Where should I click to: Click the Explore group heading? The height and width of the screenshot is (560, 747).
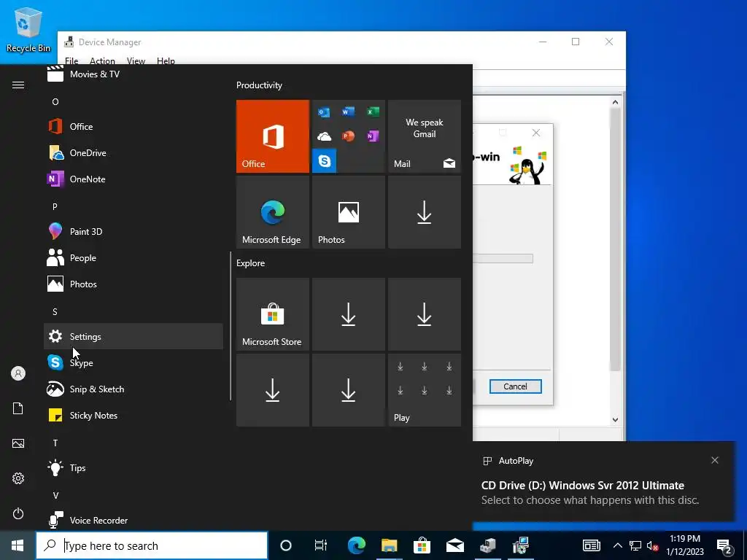251,262
